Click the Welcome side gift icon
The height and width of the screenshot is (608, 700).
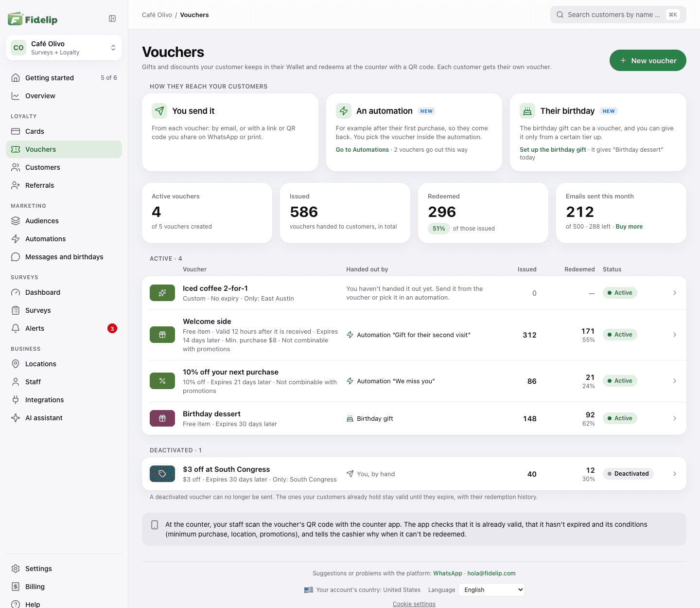(x=162, y=335)
